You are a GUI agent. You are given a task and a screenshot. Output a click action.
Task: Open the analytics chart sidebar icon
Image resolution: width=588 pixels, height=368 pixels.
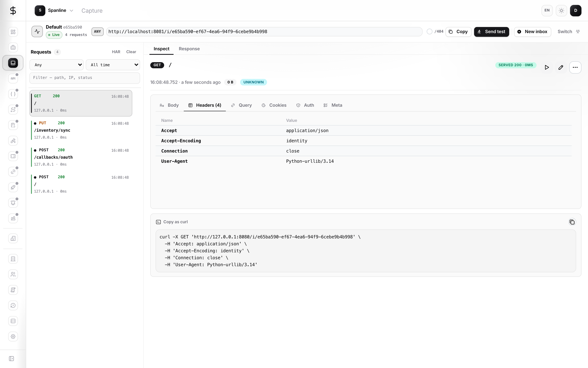(13, 218)
